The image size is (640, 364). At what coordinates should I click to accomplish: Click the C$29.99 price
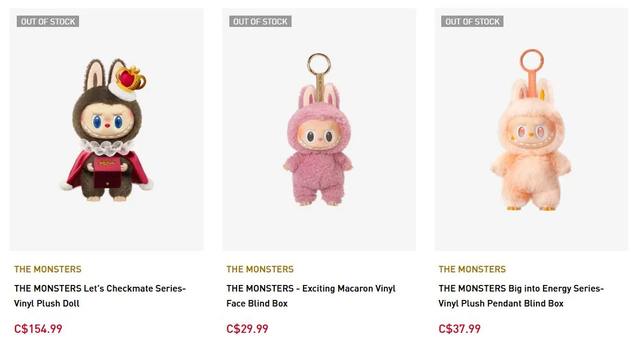[247, 329]
